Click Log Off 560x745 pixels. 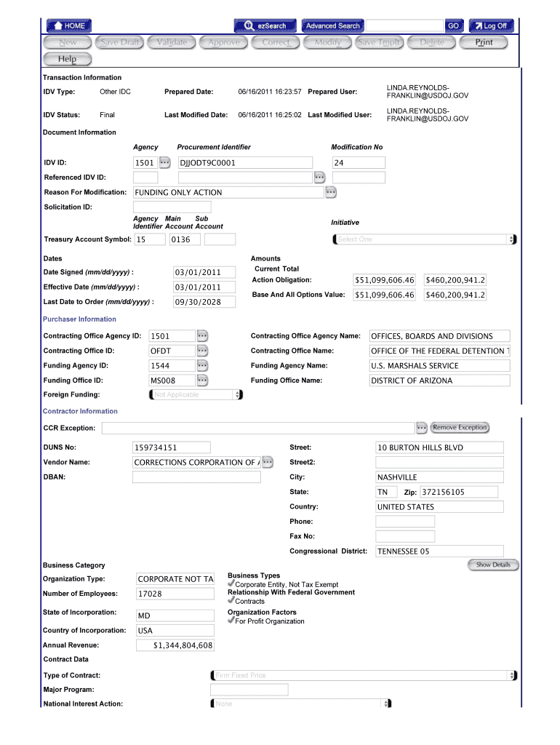(x=491, y=25)
